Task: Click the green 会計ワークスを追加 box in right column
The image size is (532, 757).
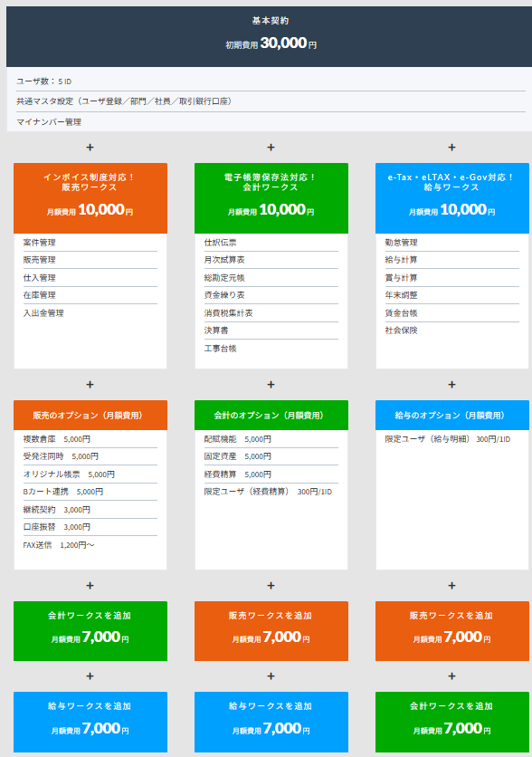Action: [452, 722]
